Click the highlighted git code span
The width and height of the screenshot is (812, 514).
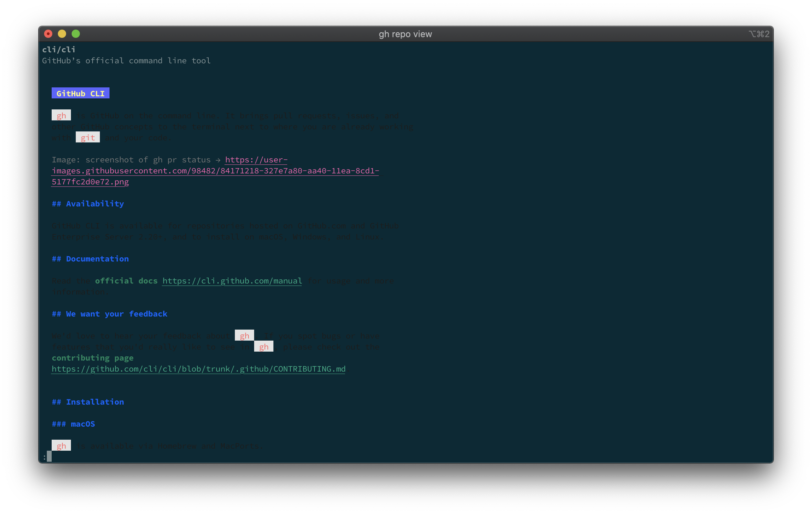(87, 137)
